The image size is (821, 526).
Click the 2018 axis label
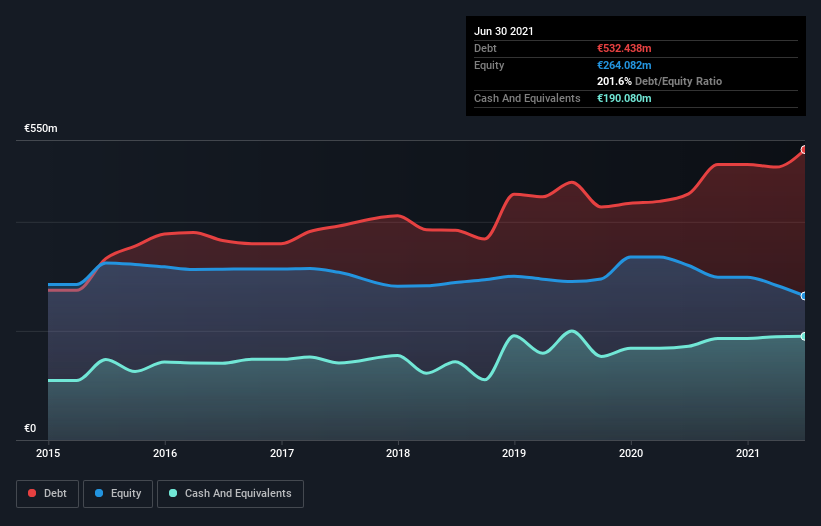click(x=398, y=453)
